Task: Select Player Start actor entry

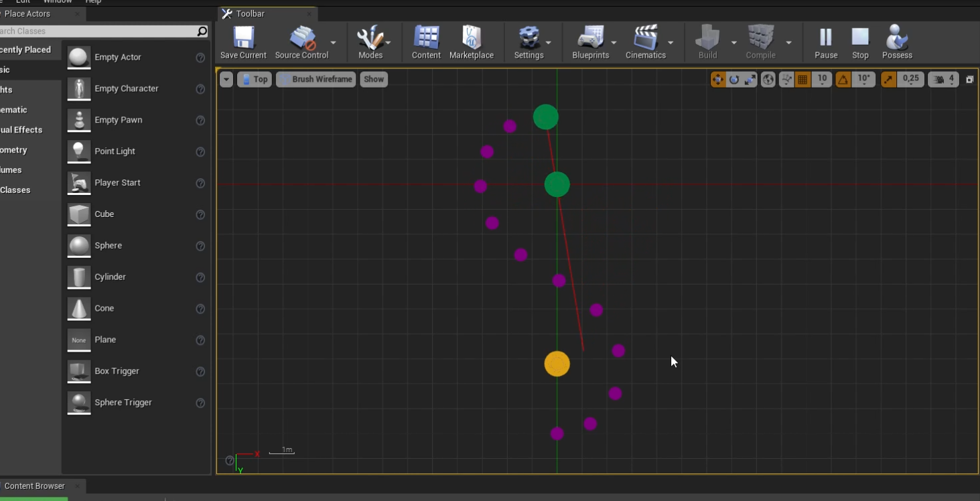Action: click(x=136, y=183)
